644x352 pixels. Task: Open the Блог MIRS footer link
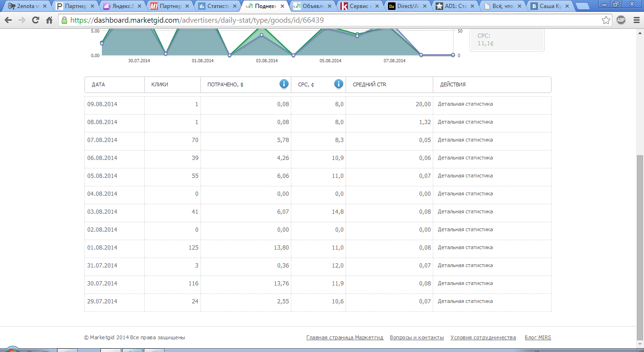(x=538, y=337)
